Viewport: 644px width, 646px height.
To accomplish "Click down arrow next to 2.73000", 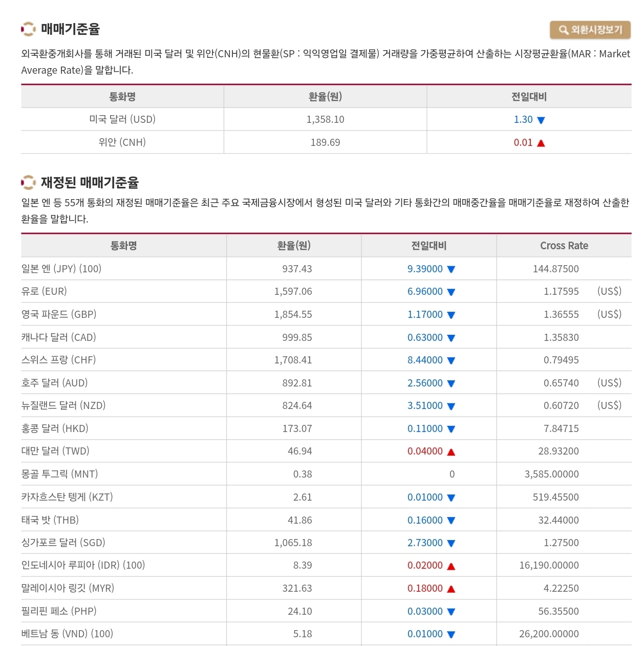I will pyautogui.click(x=451, y=543).
